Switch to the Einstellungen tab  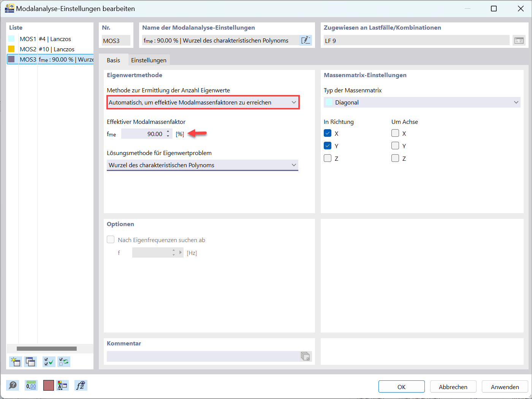coord(149,60)
